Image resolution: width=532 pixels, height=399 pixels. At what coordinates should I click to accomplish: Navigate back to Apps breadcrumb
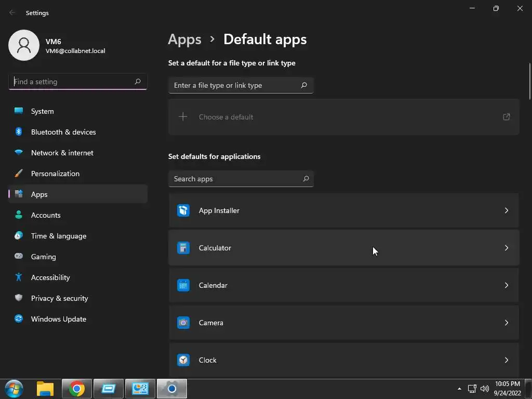184,39
